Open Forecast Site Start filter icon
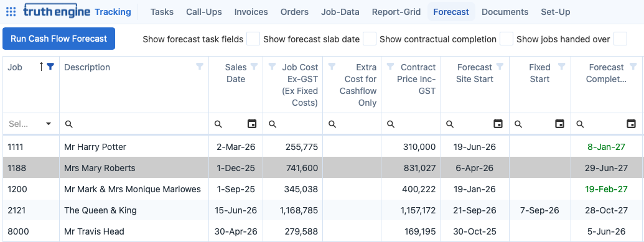The width and height of the screenshot is (644, 242). tap(500, 66)
